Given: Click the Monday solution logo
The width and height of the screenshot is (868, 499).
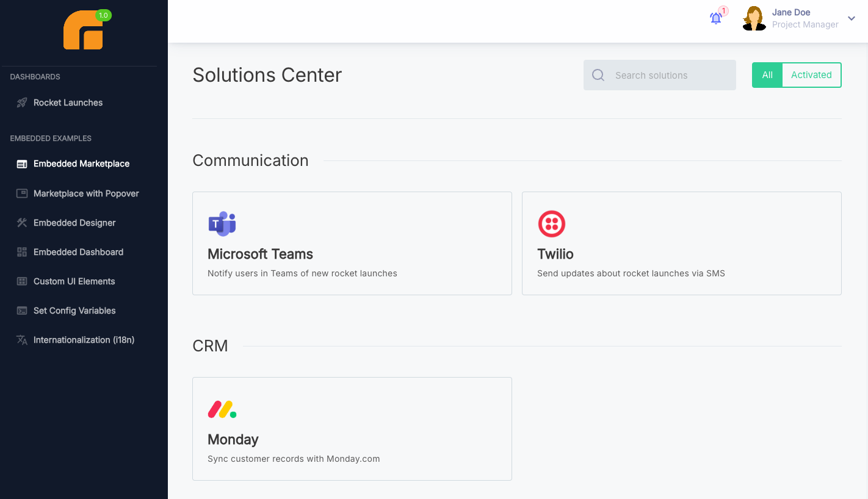Looking at the screenshot, I should point(222,409).
